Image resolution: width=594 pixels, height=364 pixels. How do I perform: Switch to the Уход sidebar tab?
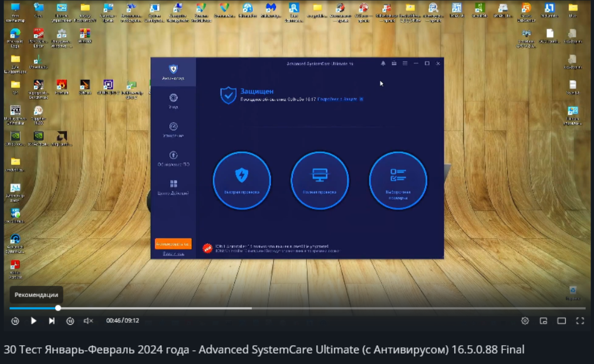point(173,101)
